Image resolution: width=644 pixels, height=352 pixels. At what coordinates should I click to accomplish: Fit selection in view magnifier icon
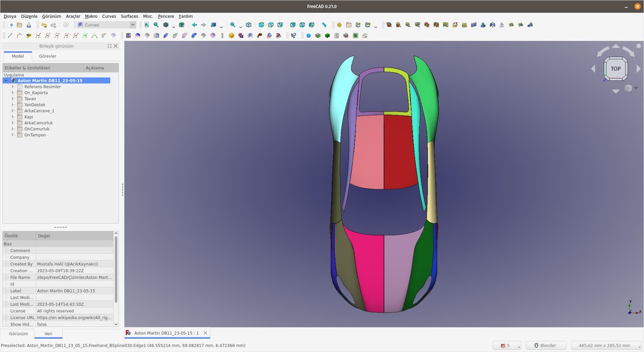[x=156, y=25]
